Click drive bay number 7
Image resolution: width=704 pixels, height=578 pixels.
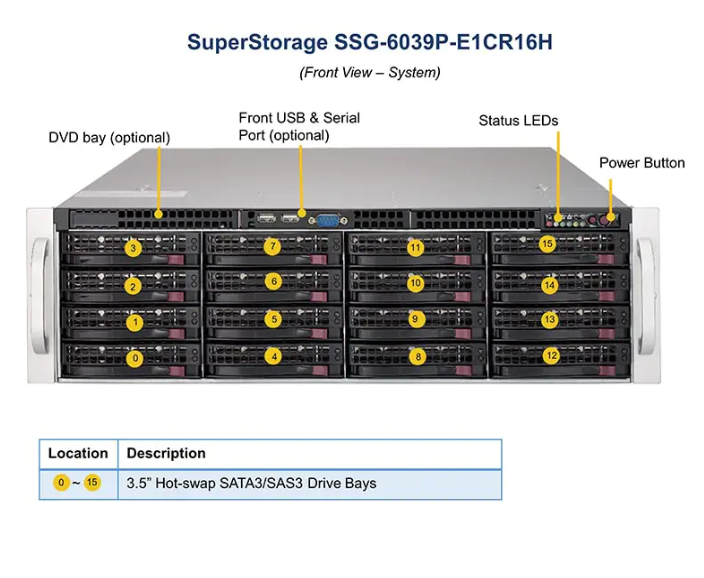point(273,246)
